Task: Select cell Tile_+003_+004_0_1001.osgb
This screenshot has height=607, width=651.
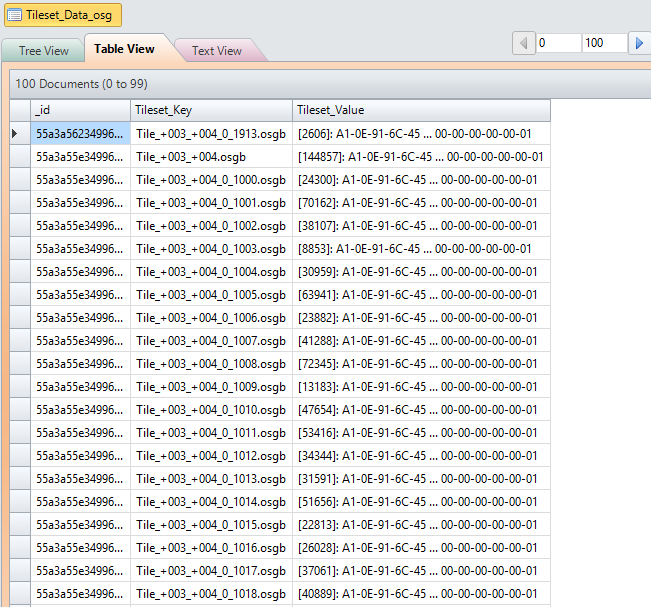Action: tap(212, 203)
